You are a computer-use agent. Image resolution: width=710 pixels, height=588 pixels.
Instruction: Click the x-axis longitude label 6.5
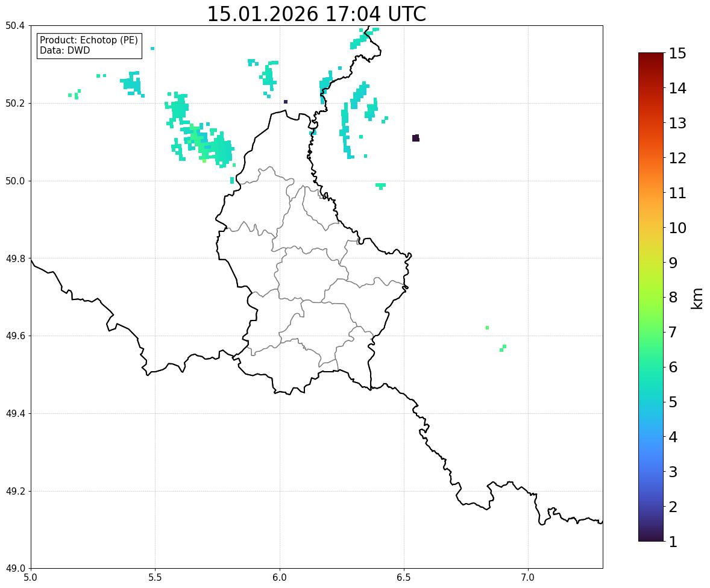[404, 578]
